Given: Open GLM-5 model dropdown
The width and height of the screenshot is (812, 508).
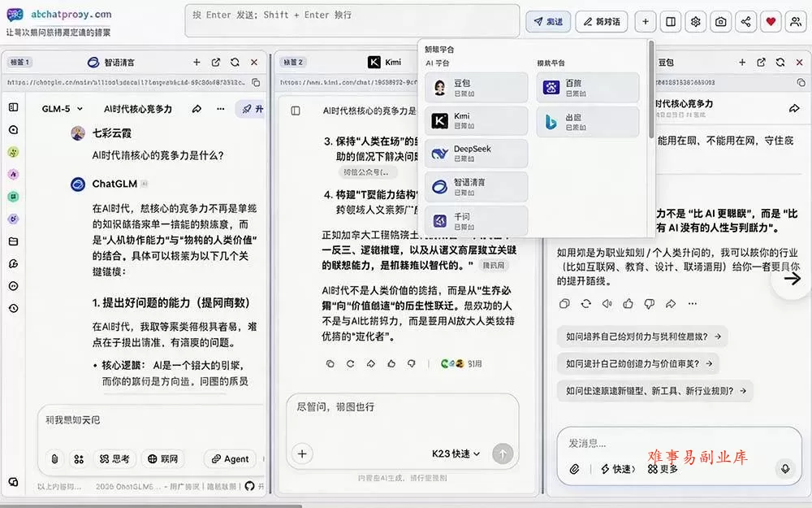Looking at the screenshot, I should tap(63, 109).
